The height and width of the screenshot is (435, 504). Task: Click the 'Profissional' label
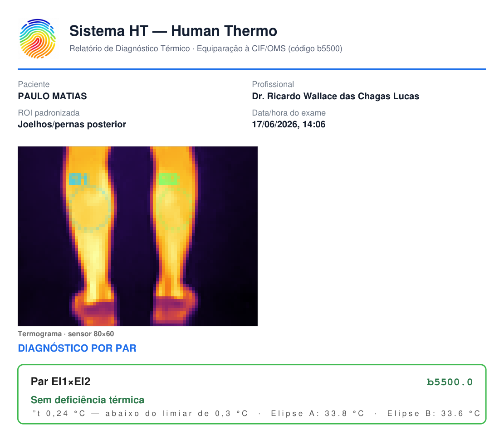click(x=273, y=84)
